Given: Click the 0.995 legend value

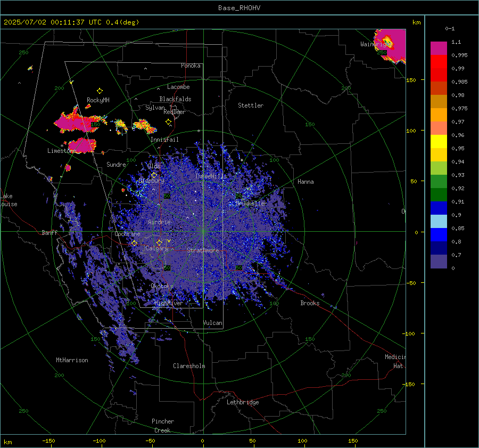Looking at the screenshot, I should [x=459, y=55].
